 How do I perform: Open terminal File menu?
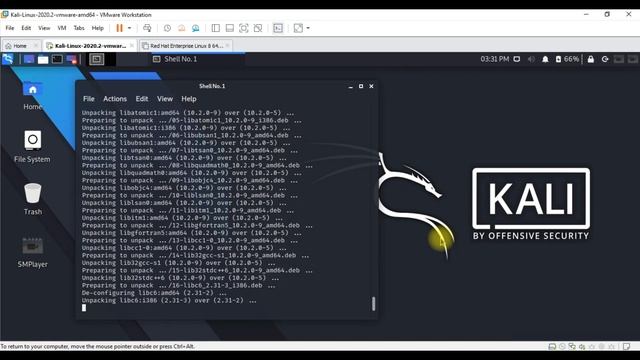point(89,99)
